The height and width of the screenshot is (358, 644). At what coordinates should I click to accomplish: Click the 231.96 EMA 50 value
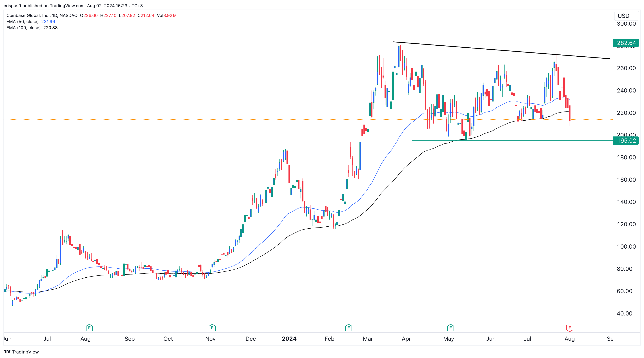point(48,21)
